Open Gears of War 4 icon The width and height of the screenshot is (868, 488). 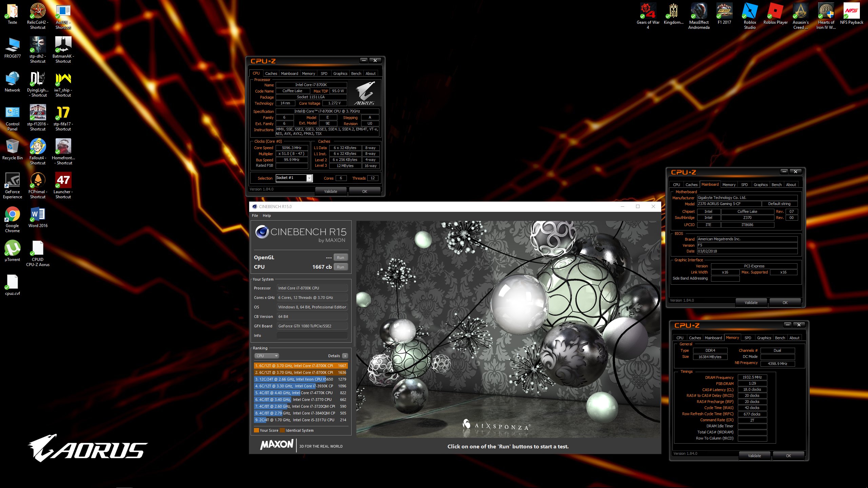pos(648,16)
